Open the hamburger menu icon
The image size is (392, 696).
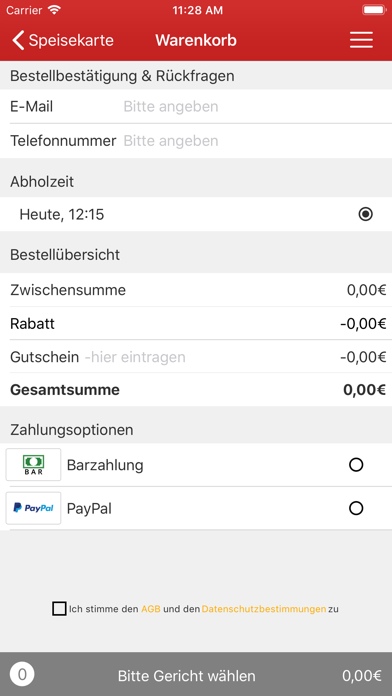[x=361, y=40]
